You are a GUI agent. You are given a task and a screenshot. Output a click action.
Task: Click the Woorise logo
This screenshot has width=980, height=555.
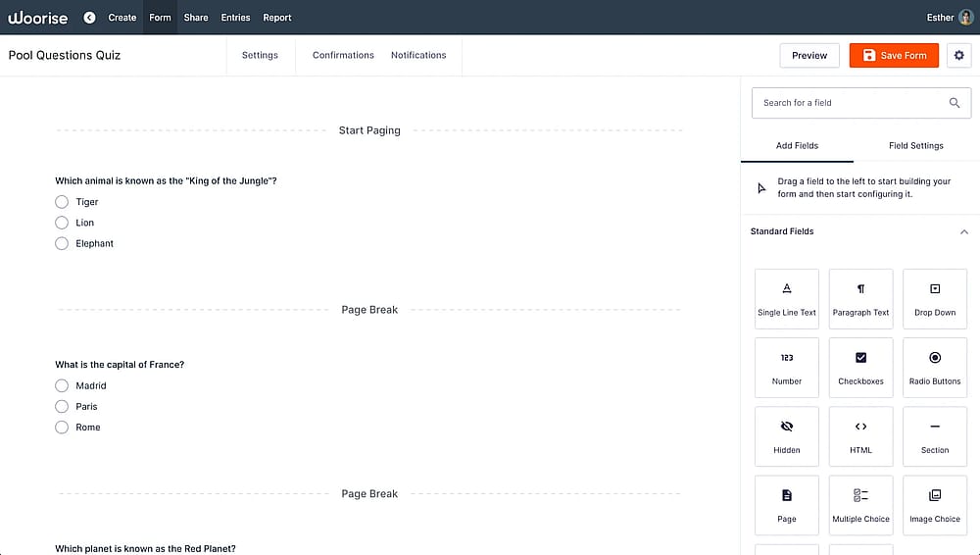tap(37, 18)
